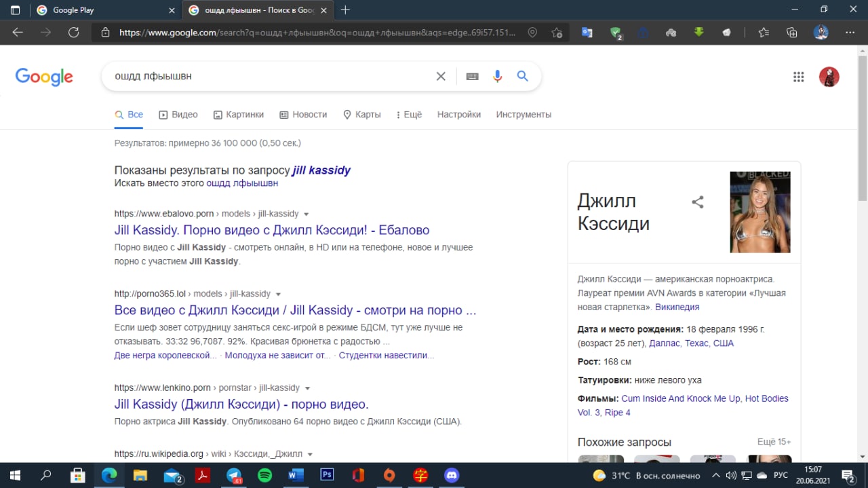Viewport: 868px width, 488px height.
Task: Open the notification center
Action: coord(848,475)
